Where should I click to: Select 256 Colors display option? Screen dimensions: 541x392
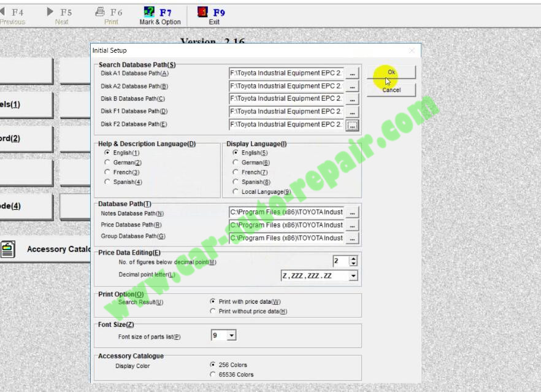[x=213, y=365]
